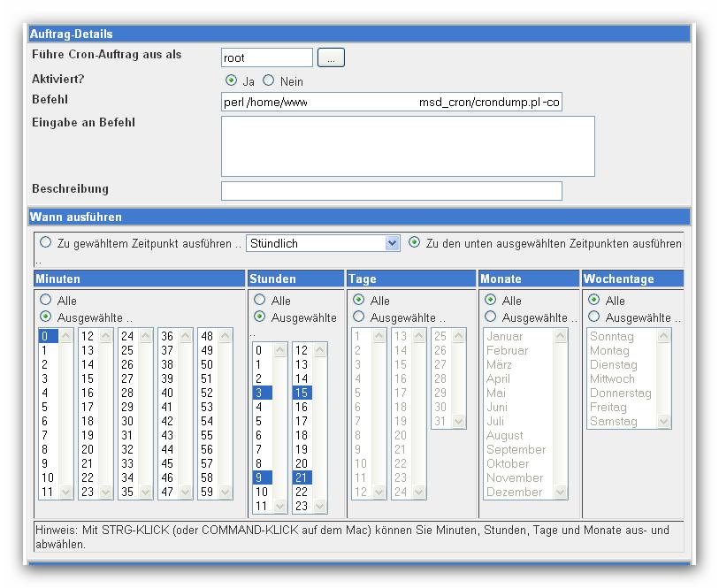719x588 pixels.
Task: Select the Zu gewähltem Zeitpunkt ausführen radio button
Action: tap(46, 242)
